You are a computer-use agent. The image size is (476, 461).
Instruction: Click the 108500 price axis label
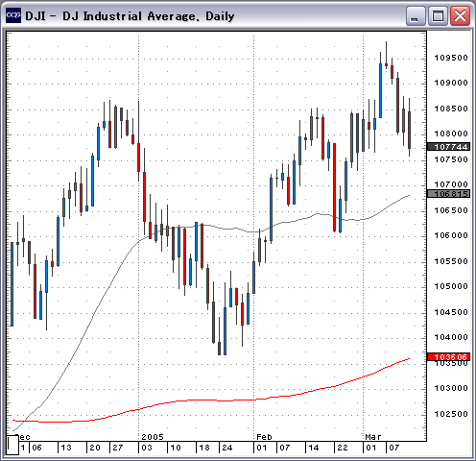(451, 109)
